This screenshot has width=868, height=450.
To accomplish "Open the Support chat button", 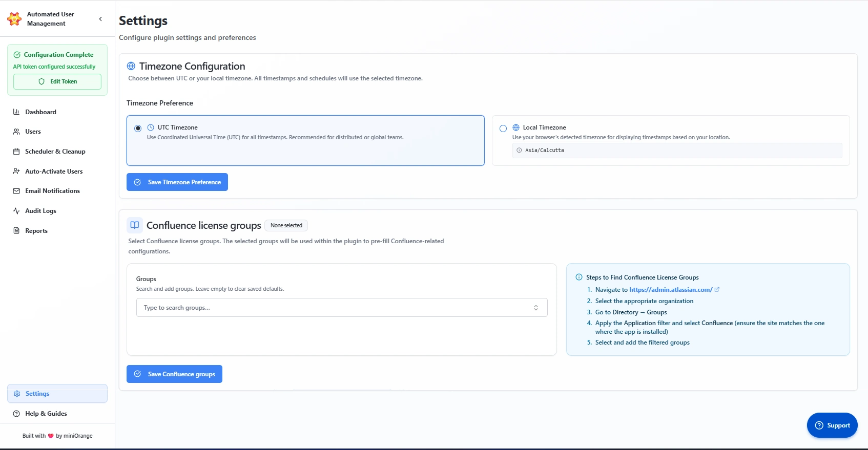I will [832, 425].
